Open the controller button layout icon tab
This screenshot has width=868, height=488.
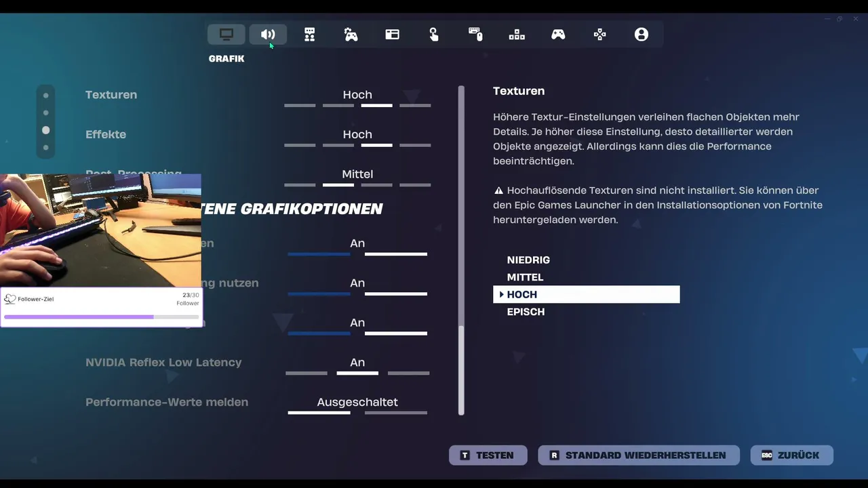(x=600, y=35)
